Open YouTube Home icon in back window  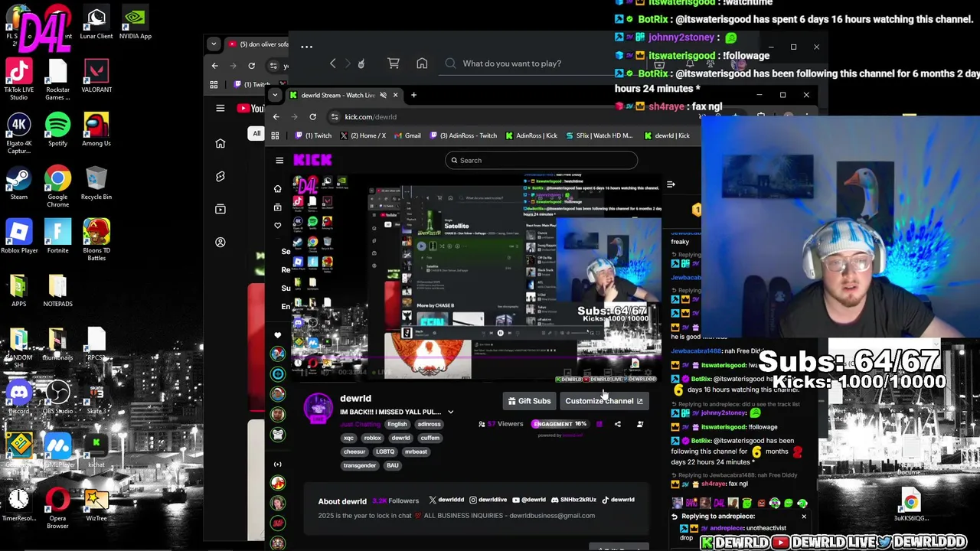220,143
